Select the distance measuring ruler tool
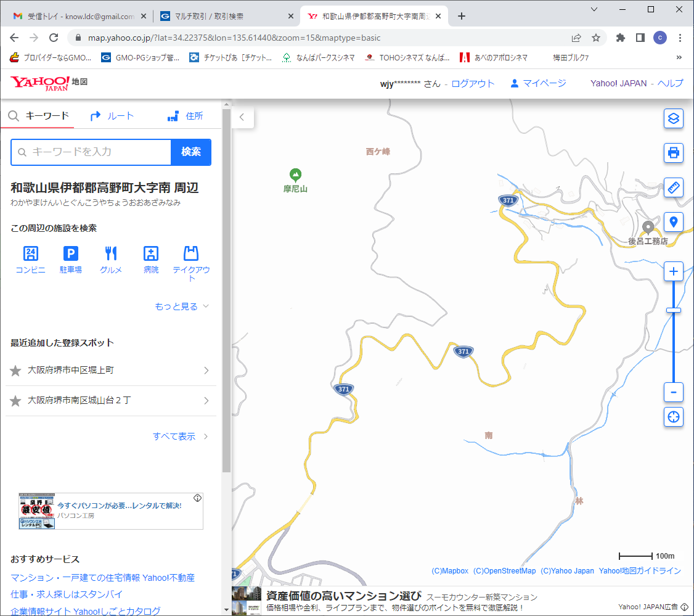 (x=673, y=187)
